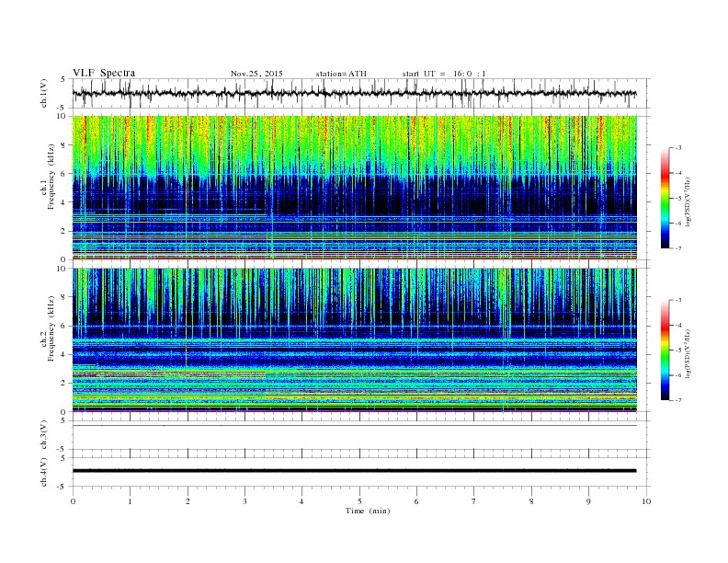This screenshot has width=728, height=563.
Task: Click the ch.2 PSD color scale bar
Action: coord(665,350)
